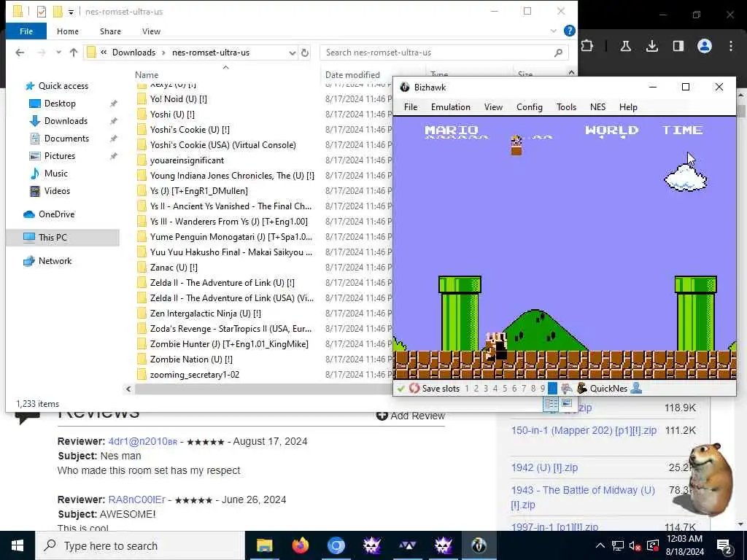The image size is (747, 560).
Task: Toggle the browser side panel icon
Action: (x=678, y=46)
